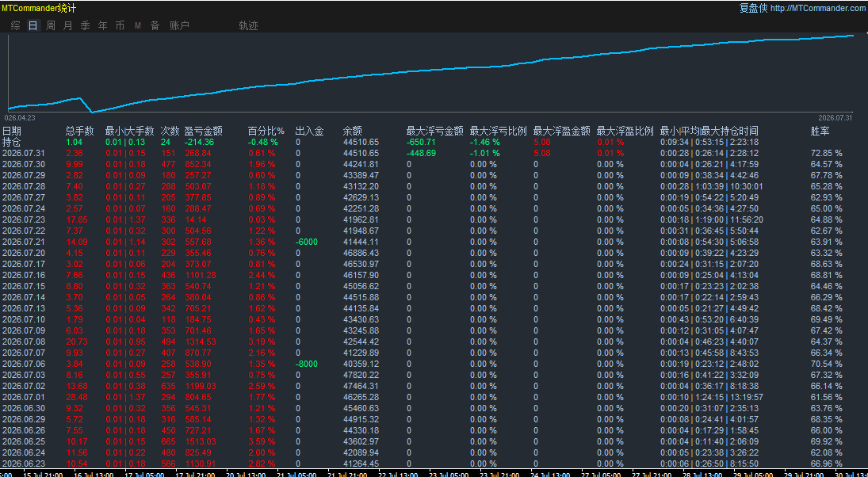This screenshot has height=477, width=868.
Task: Click the 胜率 column header
Action: click(x=820, y=132)
